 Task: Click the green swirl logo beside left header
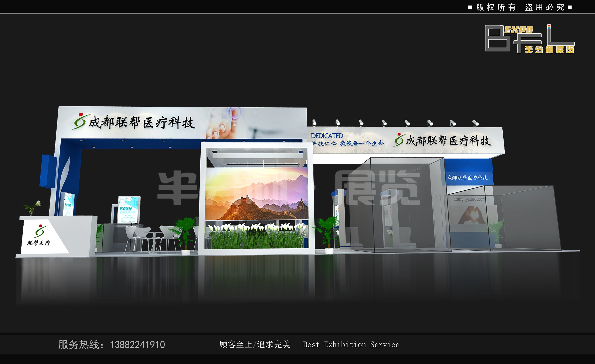point(81,121)
